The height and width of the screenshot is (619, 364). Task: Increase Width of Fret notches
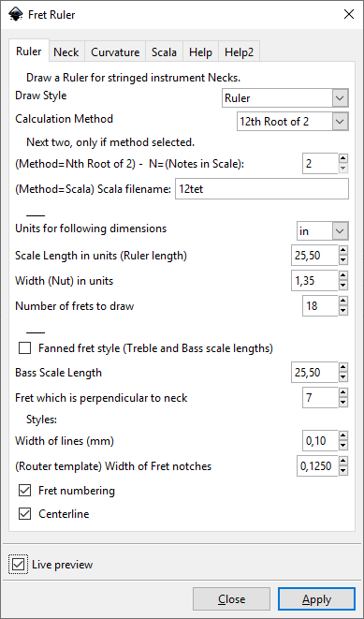343,462
